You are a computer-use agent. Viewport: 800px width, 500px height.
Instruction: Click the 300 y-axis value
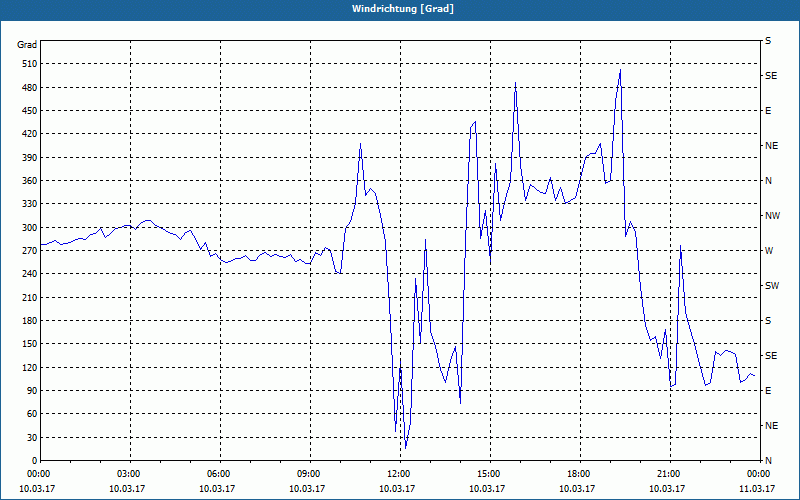point(30,228)
